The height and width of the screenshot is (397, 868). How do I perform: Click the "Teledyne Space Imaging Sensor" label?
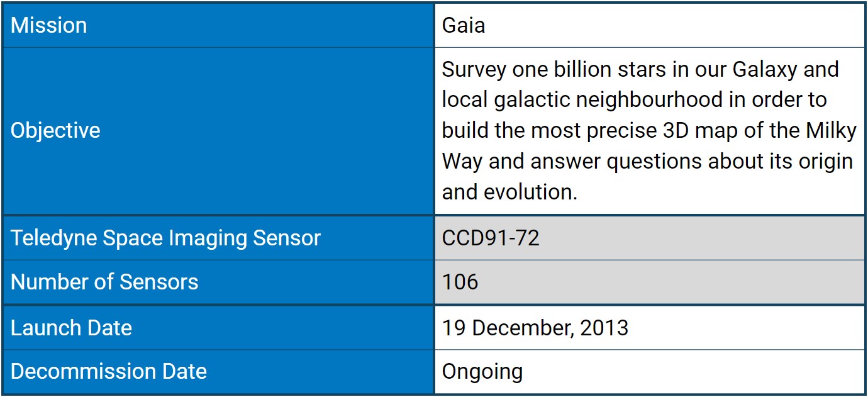[x=165, y=238]
